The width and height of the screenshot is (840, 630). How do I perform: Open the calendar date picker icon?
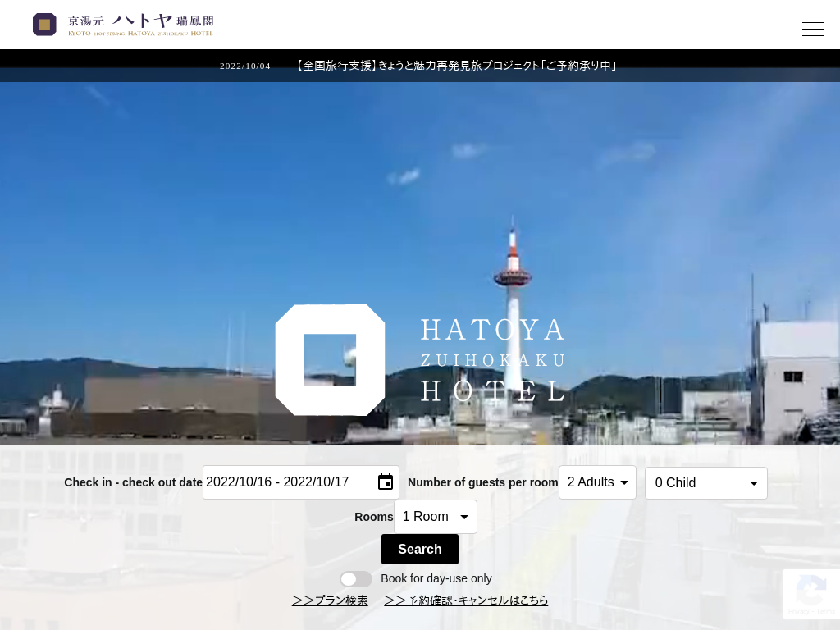tap(386, 482)
